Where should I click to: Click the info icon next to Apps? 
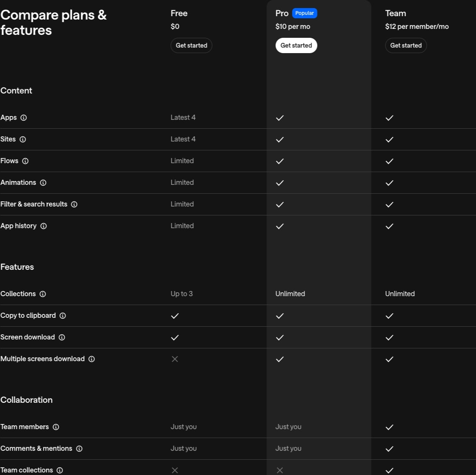coord(23,118)
